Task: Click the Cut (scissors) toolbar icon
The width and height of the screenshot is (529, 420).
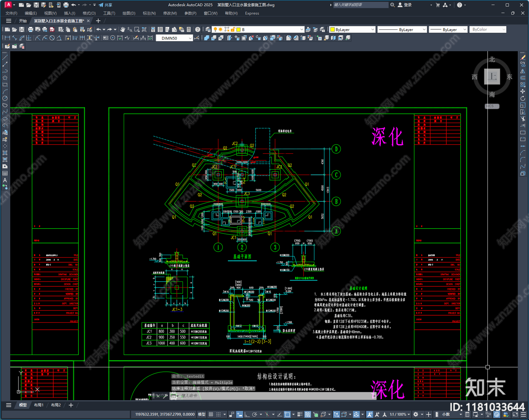Action: [61, 29]
